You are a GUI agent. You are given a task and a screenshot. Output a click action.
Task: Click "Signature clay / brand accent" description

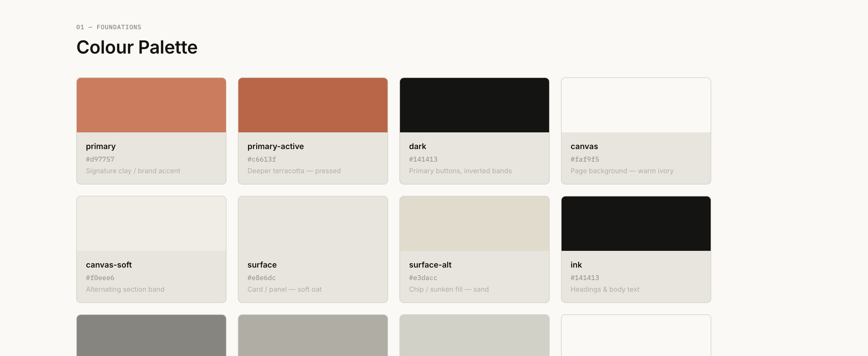133,171
